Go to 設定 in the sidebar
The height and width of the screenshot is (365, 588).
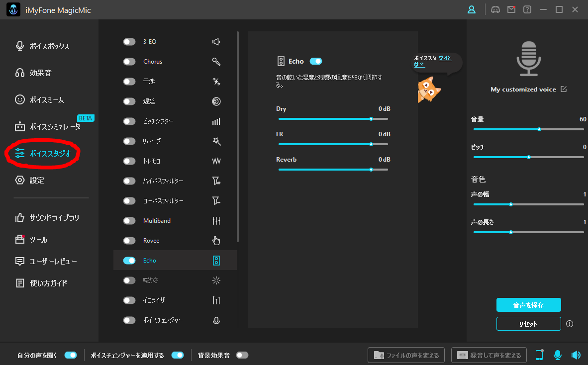[37, 181]
